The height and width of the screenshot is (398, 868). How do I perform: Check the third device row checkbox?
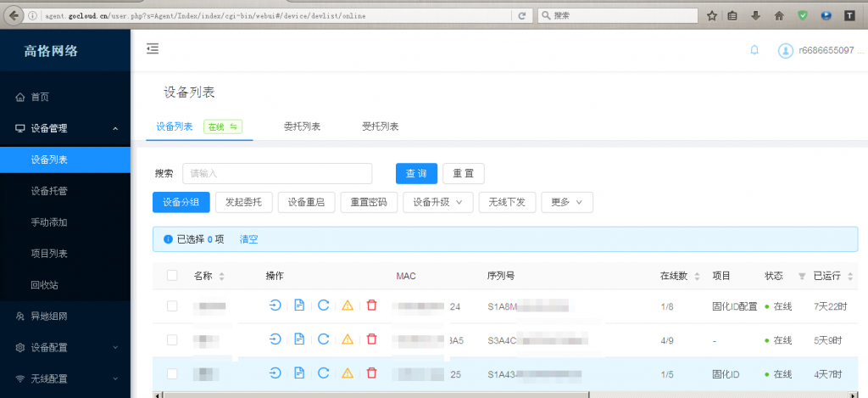[x=173, y=373]
